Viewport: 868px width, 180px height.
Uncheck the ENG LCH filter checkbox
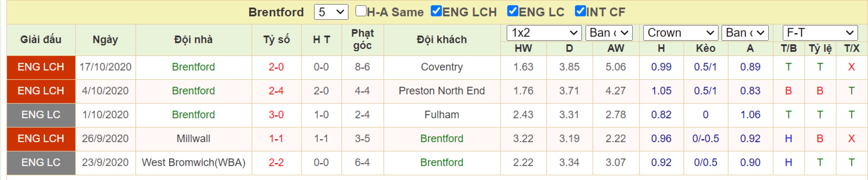(x=436, y=11)
